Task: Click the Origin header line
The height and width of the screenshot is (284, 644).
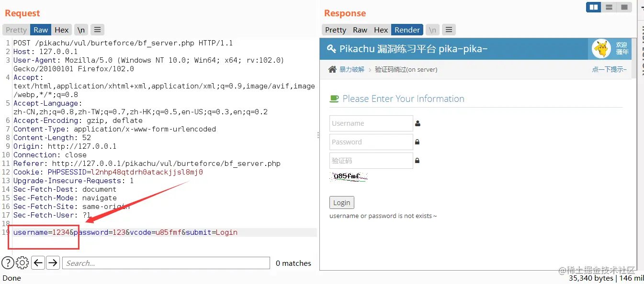Action: 65,146
